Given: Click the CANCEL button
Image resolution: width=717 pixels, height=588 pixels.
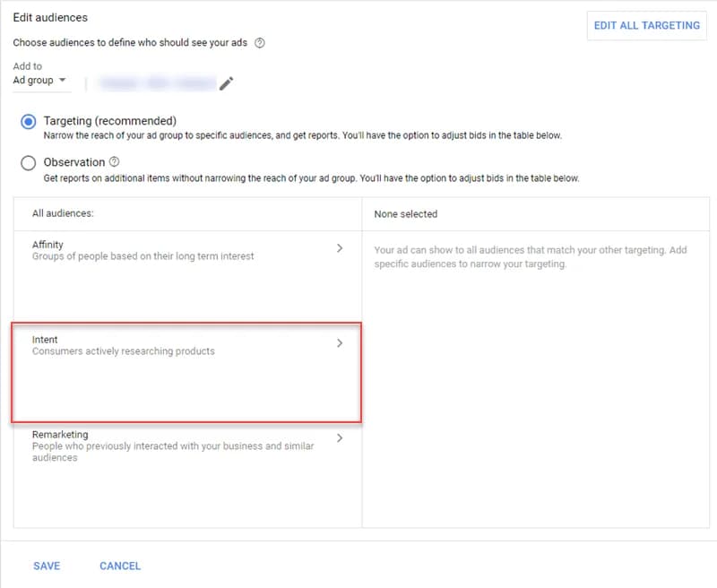Looking at the screenshot, I should point(120,566).
